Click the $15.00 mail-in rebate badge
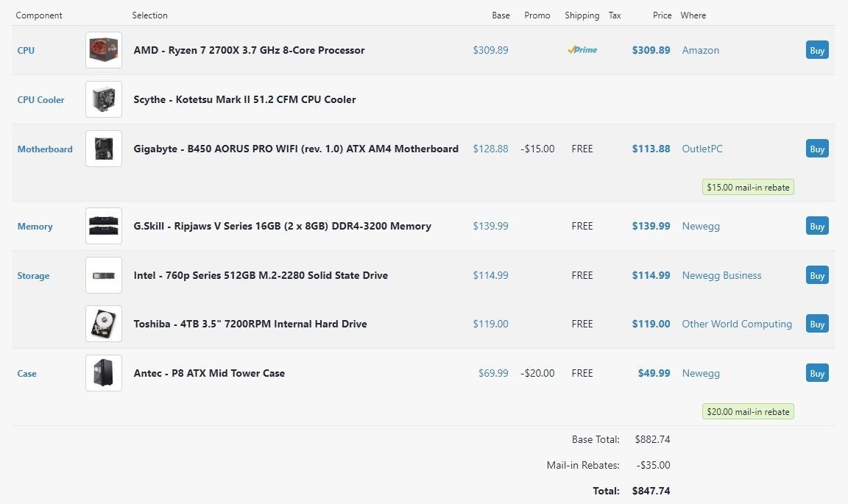Image resolution: width=848 pixels, height=504 pixels. [x=748, y=188]
